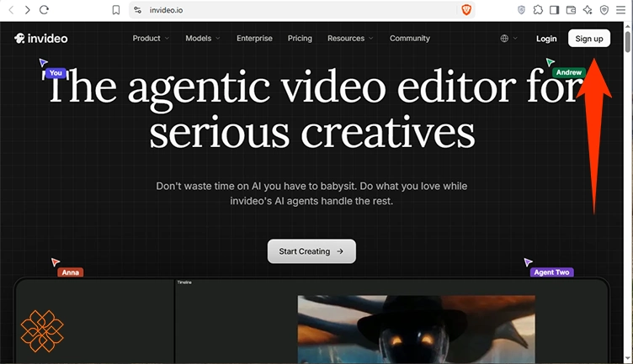Open the Leo AI sparkle icon

[x=588, y=10]
